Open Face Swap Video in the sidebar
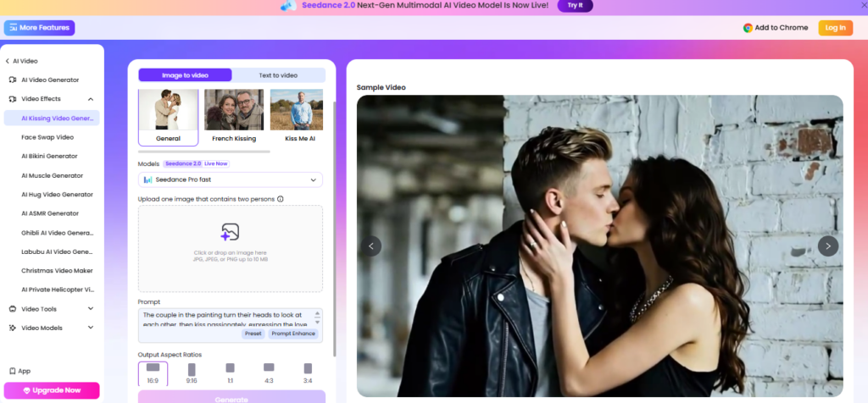This screenshot has height=403, width=868. click(47, 137)
